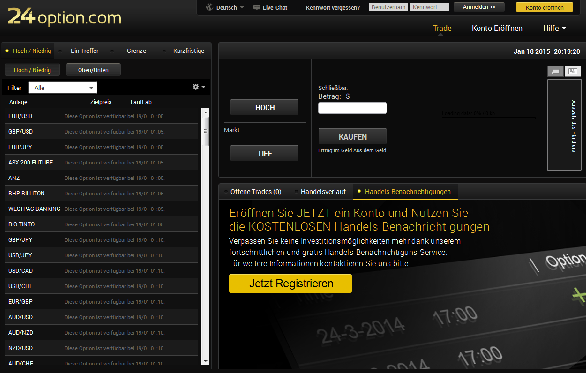The height and width of the screenshot is (373, 586).
Task: Select Trade in main navigation
Action: click(442, 28)
